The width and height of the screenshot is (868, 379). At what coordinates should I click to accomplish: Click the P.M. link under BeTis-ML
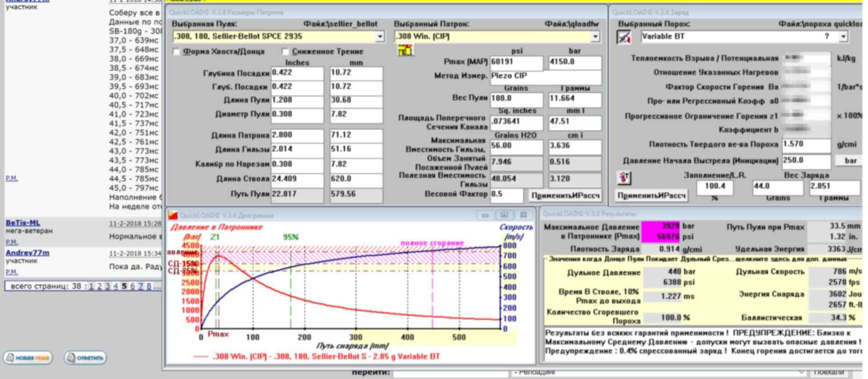12,242
